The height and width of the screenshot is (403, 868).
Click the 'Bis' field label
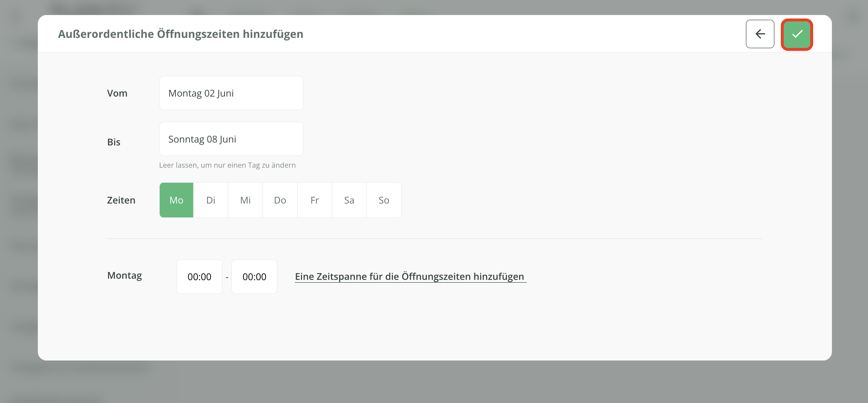[113, 142]
